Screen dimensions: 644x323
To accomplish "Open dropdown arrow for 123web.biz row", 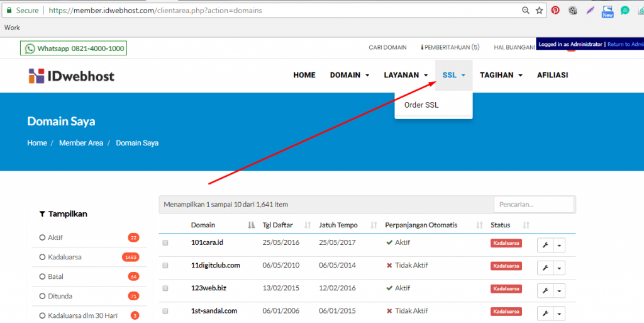I will click(559, 291).
